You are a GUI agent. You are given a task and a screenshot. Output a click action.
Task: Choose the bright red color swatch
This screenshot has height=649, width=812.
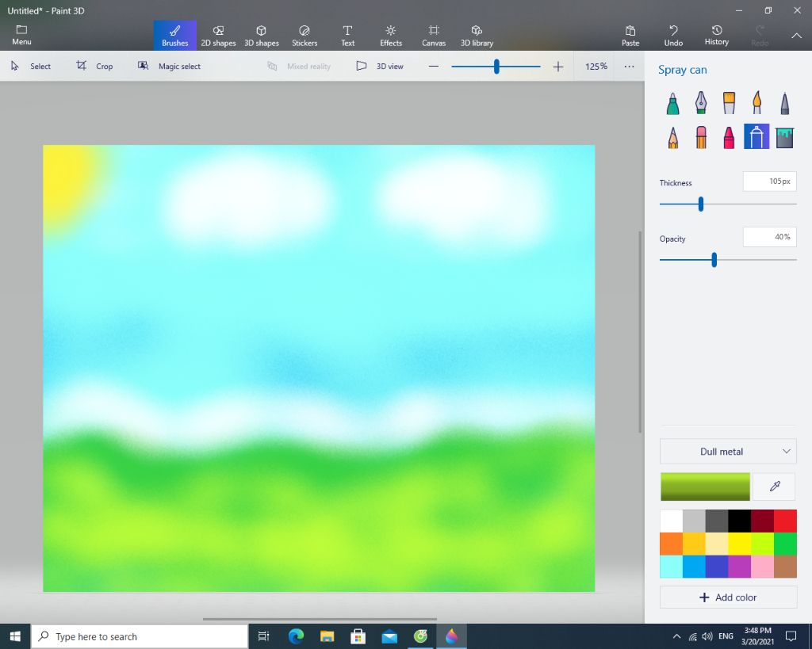coord(785,521)
